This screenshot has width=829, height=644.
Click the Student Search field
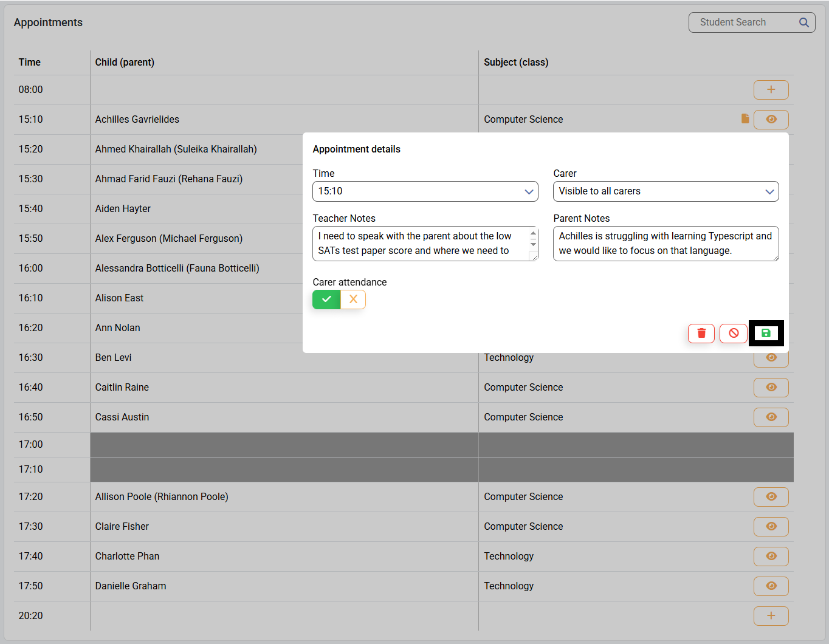pyautogui.click(x=745, y=22)
